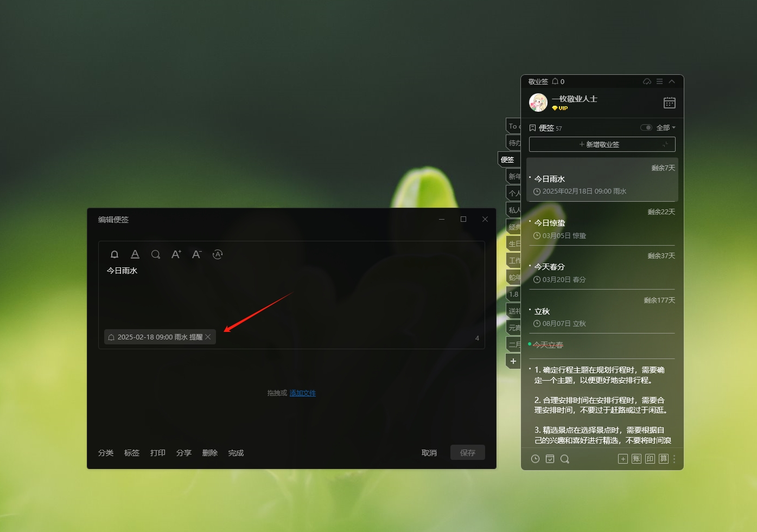Viewport: 757px width, 532px height.
Task: Click the expand icon in 新增敬业签 box
Action: click(665, 144)
